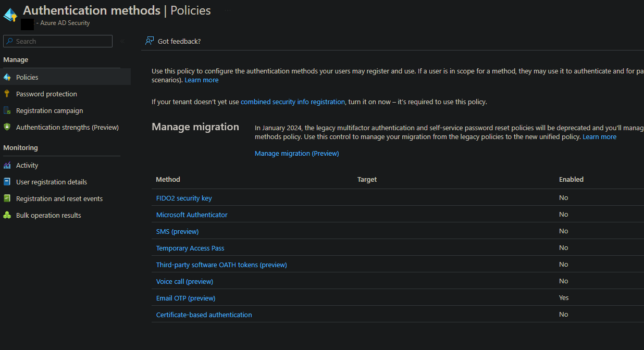Viewport: 644px width, 350px height.
Task: Open the Email OTP (preview) method
Action: [x=185, y=298]
